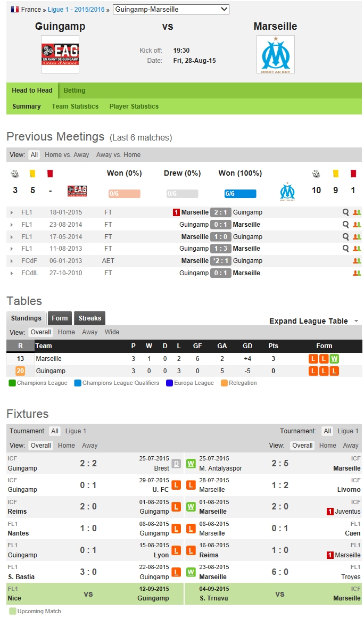Open the Streaks table tab
The image size is (364, 626).
coord(89,318)
